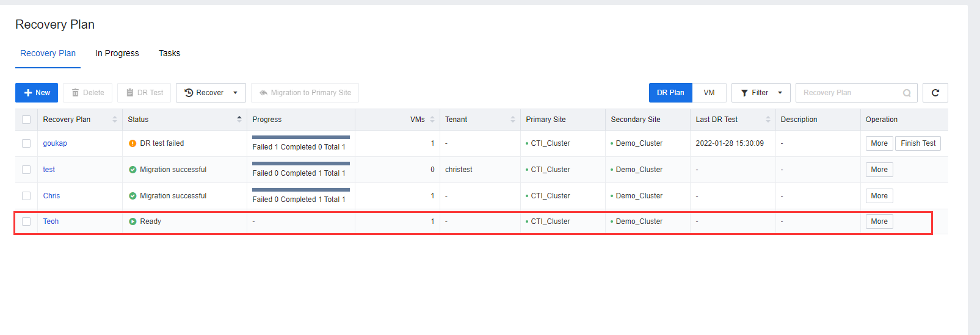Sort the VMs column

point(432,120)
